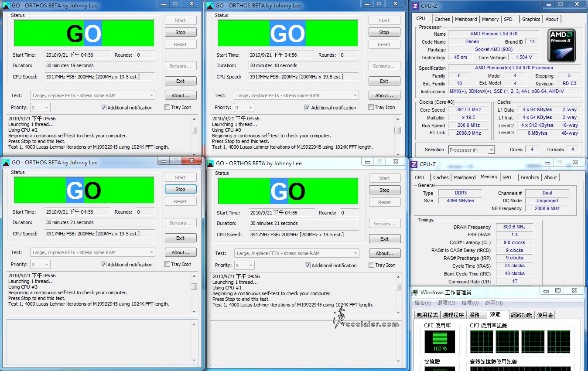Open the 選項(O) menu in Task Manager

446,303
